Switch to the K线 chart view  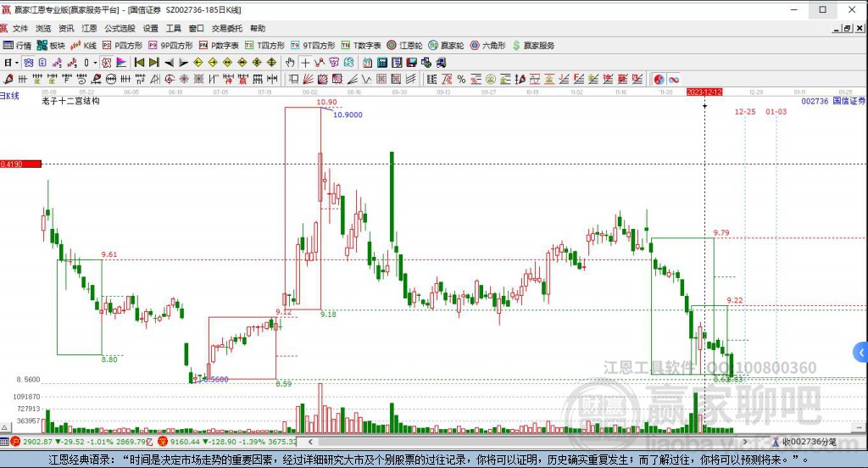(x=84, y=46)
